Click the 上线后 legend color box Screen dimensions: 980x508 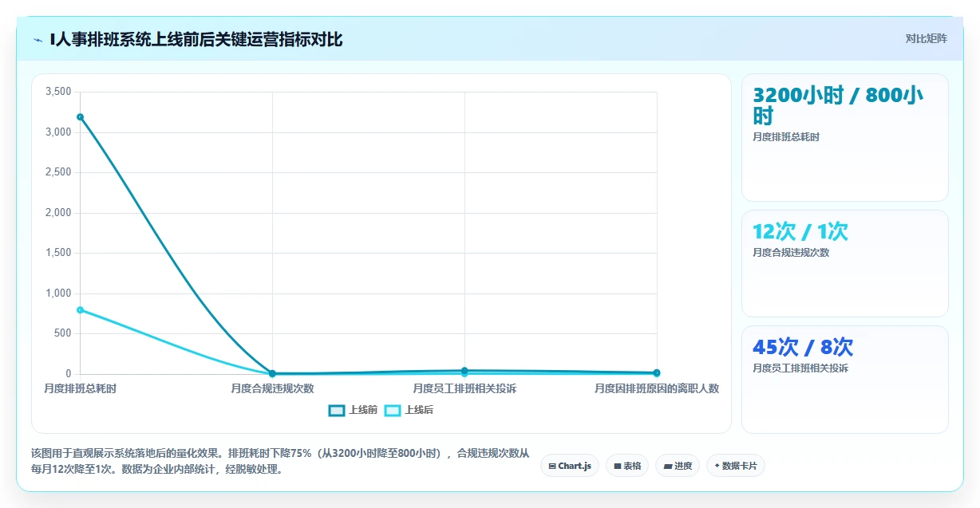coord(393,410)
